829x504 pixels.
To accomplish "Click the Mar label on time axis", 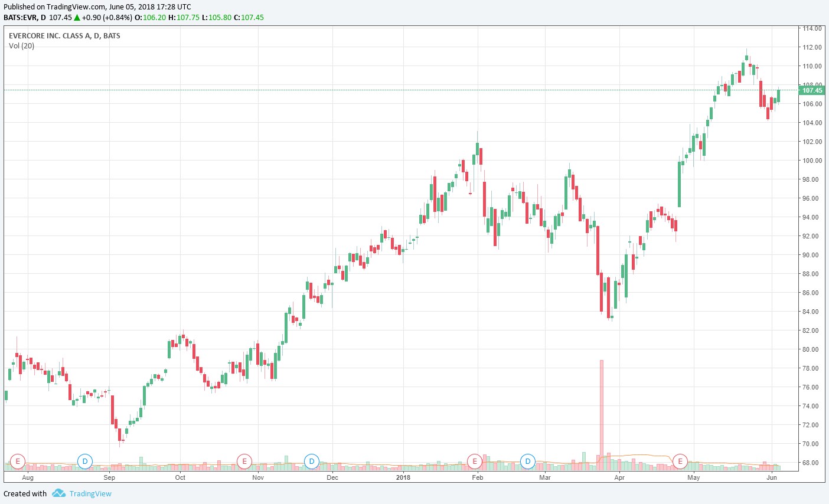I will pyautogui.click(x=545, y=477).
